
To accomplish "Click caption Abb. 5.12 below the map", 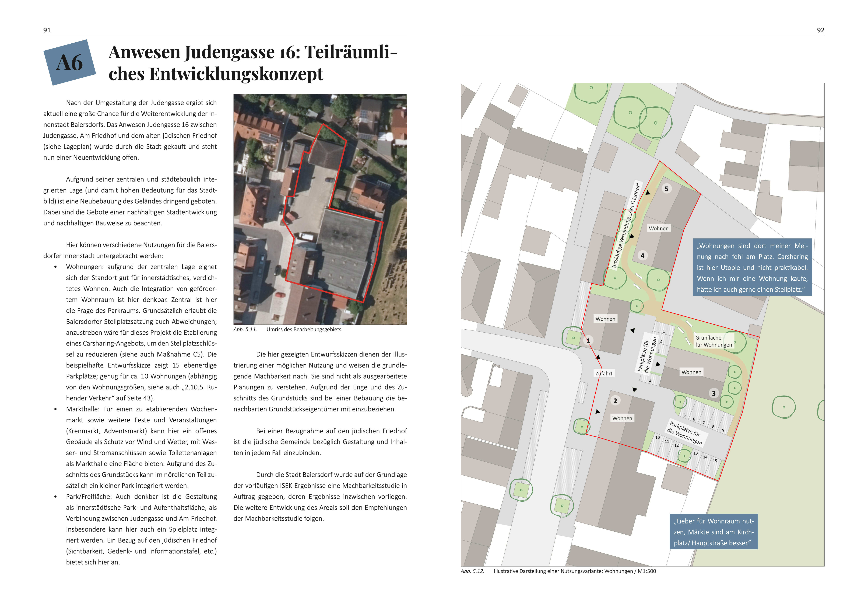I will (558, 571).
